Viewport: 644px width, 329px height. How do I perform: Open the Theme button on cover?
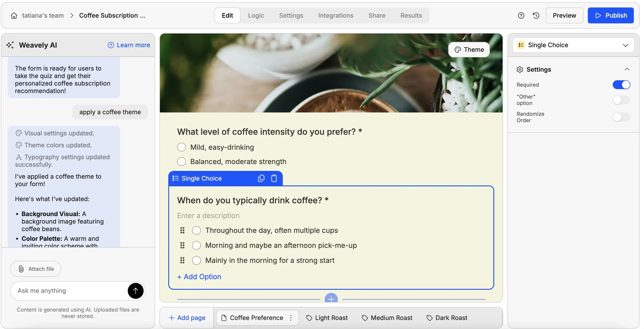point(469,50)
